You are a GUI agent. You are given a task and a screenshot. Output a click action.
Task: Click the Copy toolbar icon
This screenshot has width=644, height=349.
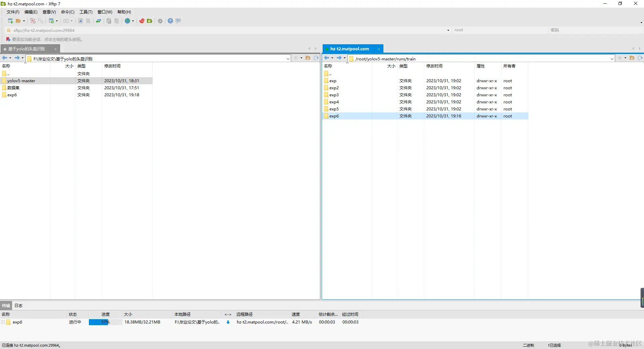coord(109,21)
